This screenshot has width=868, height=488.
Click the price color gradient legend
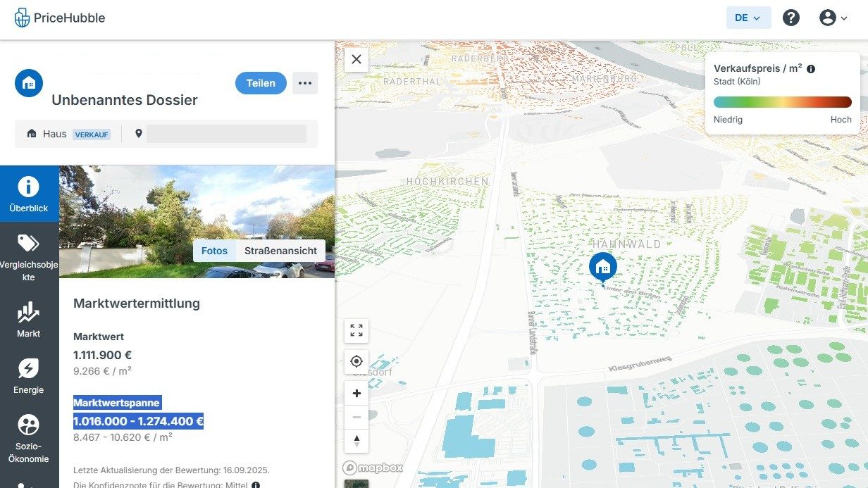[x=783, y=102]
